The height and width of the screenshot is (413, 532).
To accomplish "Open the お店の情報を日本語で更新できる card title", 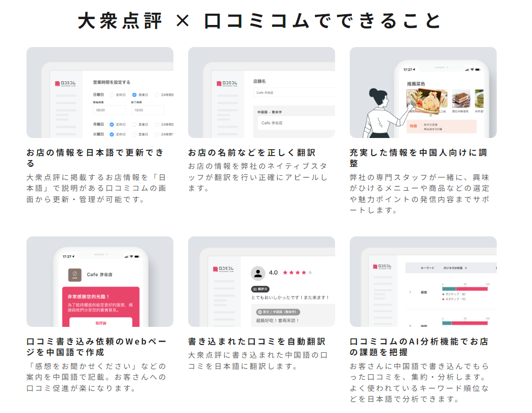I will click(x=96, y=158).
